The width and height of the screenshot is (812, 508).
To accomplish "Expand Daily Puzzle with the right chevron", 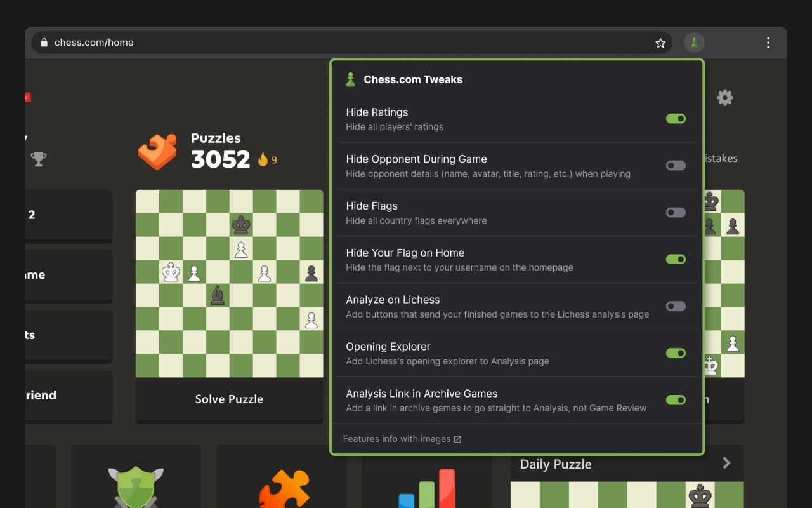I will [727, 464].
